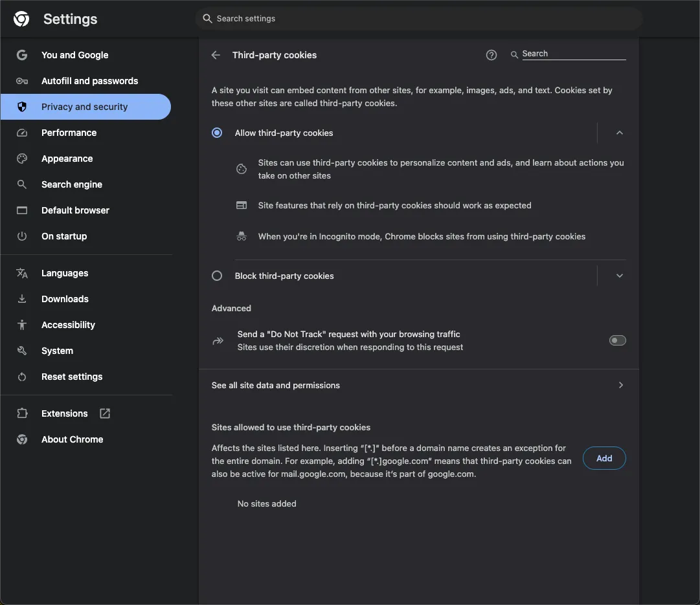Open the Search engine settings section

click(x=72, y=184)
